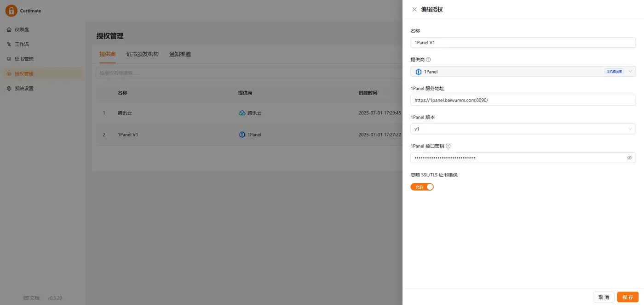Viewport: 644px width, 305px height.
Task: Click the 保存 button
Action: coord(628,297)
